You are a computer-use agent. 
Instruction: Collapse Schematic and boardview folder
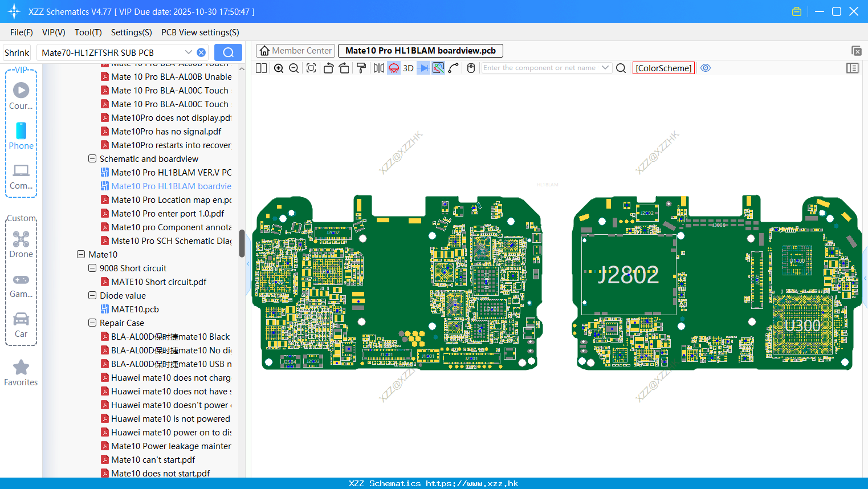pyautogui.click(x=92, y=158)
